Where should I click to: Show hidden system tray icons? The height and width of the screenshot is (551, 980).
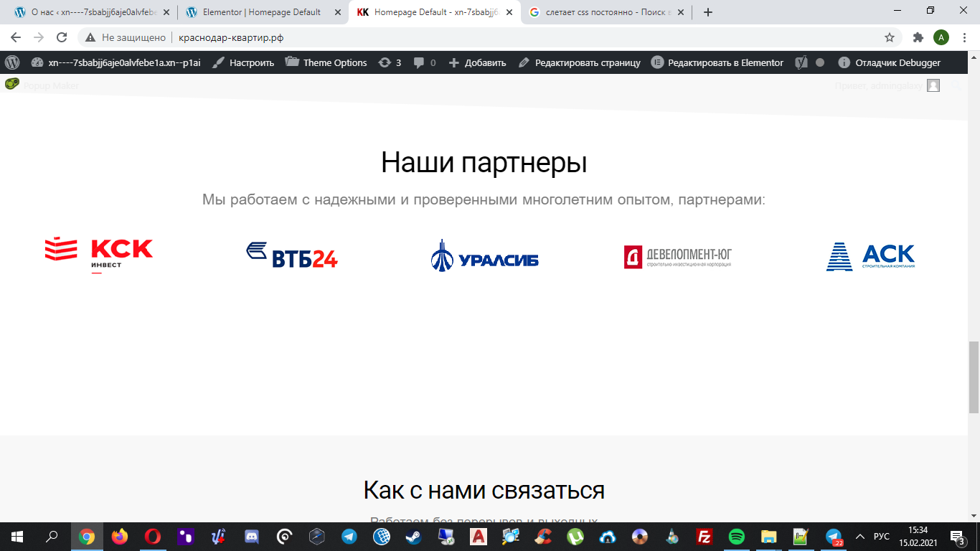pyautogui.click(x=860, y=536)
